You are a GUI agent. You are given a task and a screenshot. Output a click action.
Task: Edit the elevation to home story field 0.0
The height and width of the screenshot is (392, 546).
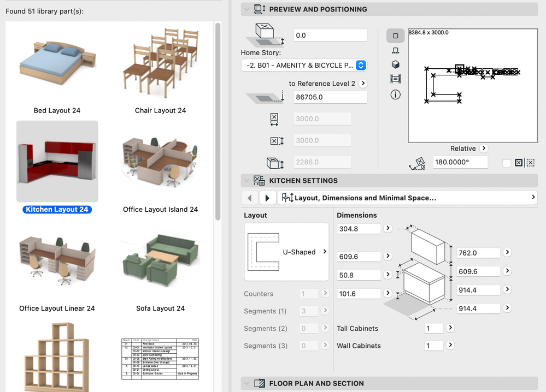(x=330, y=35)
